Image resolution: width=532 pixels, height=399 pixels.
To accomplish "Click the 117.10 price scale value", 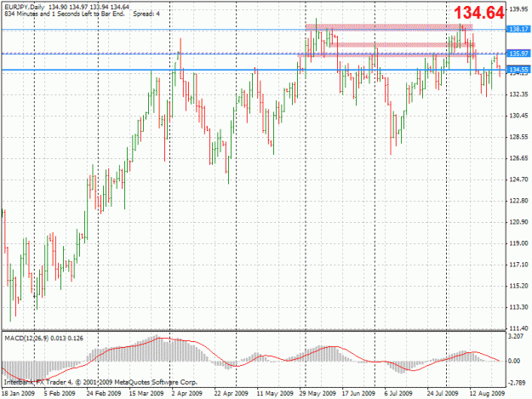I will pyautogui.click(x=519, y=265).
